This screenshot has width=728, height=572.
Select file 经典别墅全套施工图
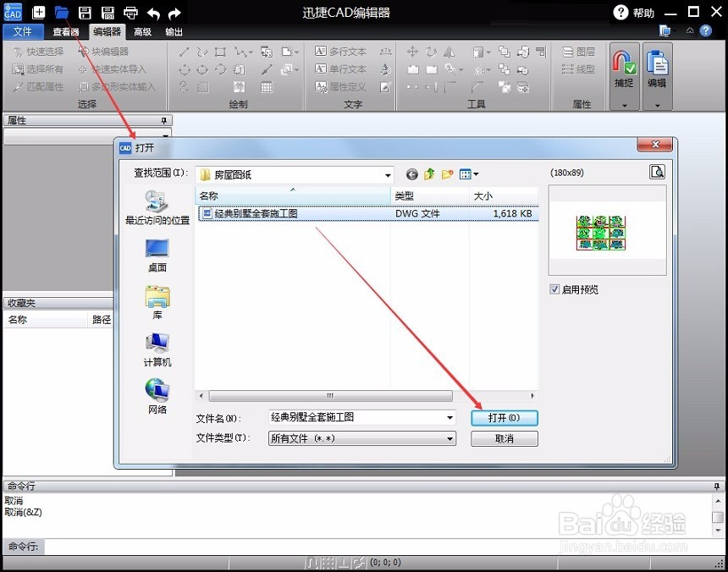[368, 213]
